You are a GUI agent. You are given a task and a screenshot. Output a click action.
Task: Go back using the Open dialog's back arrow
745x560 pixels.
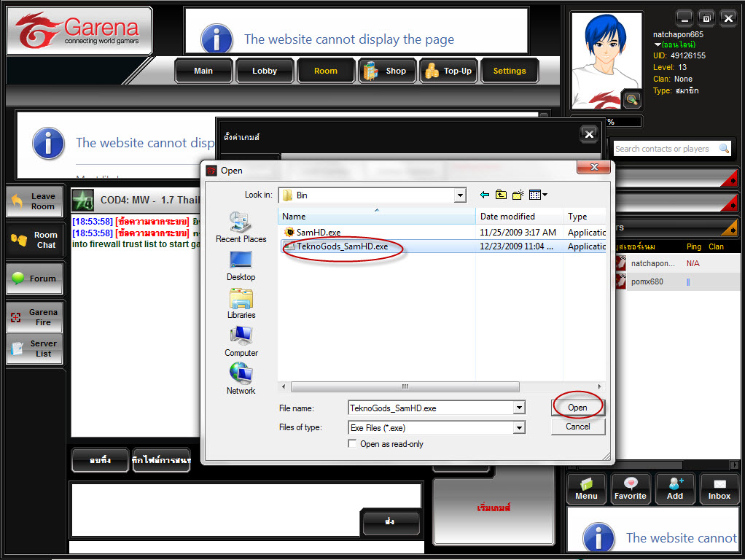click(485, 195)
